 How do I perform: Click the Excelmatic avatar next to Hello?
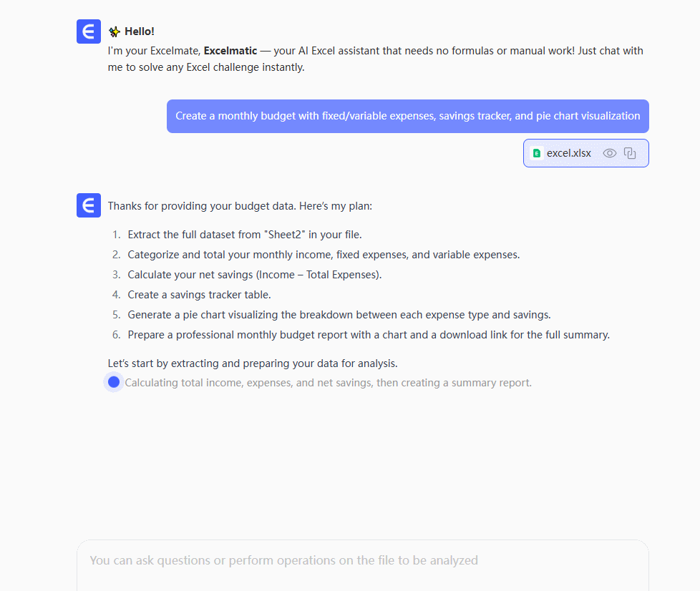click(x=89, y=32)
